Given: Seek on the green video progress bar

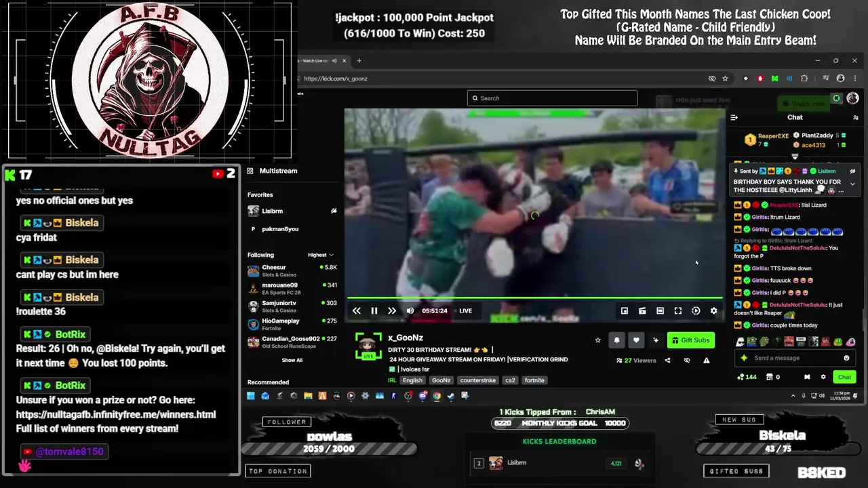Looking at the screenshot, I should point(534,298).
